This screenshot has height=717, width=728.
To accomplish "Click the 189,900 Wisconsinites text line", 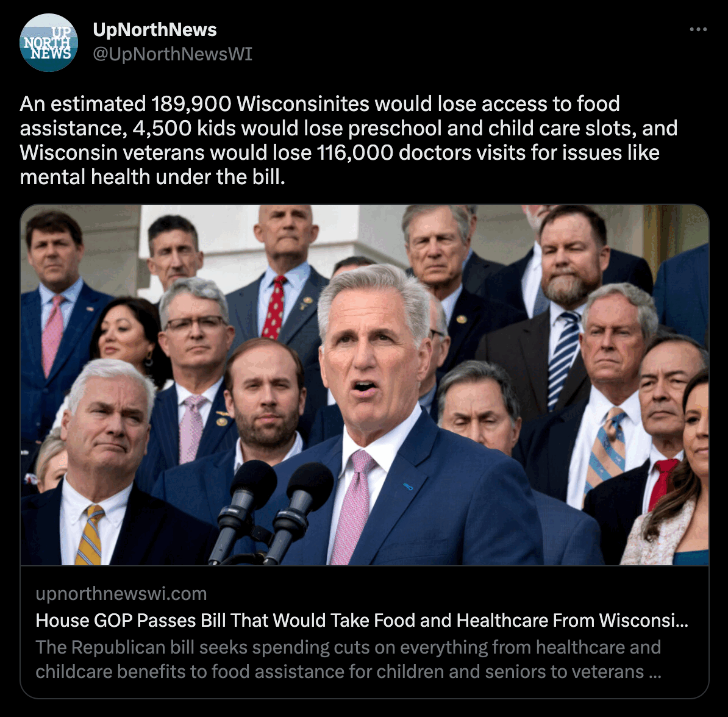I will 319,104.
